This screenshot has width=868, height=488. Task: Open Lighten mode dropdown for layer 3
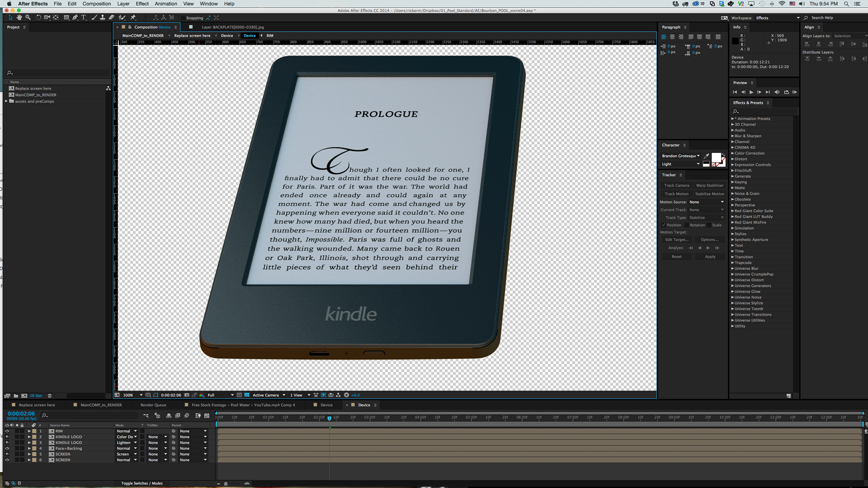click(x=127, y=443)
